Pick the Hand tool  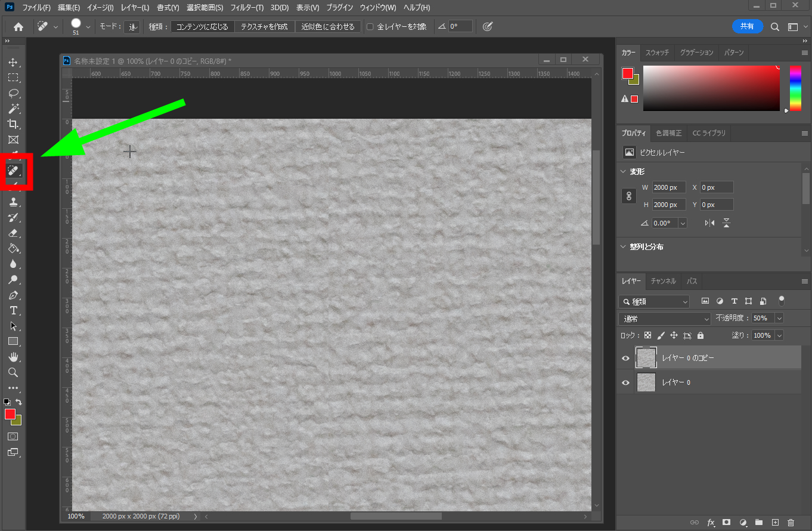[13, 357]
